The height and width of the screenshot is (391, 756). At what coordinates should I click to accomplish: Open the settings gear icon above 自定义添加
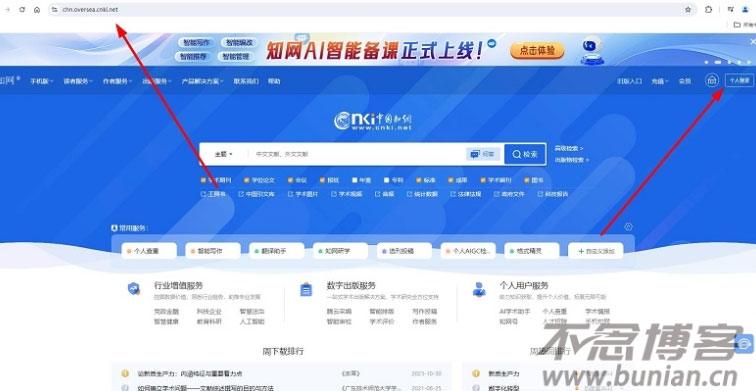coord(628,227)
